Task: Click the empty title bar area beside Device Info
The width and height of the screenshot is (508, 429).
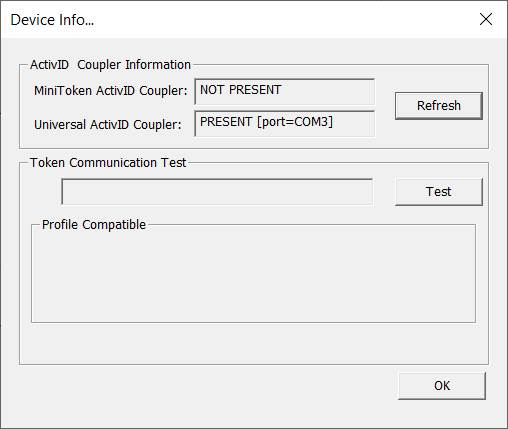Action: point(283,20)
